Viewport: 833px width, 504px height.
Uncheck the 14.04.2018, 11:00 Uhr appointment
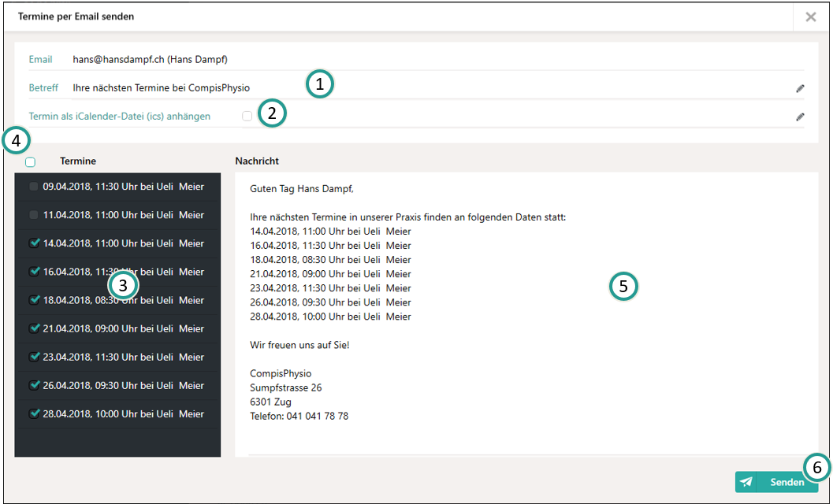(34, 243)
